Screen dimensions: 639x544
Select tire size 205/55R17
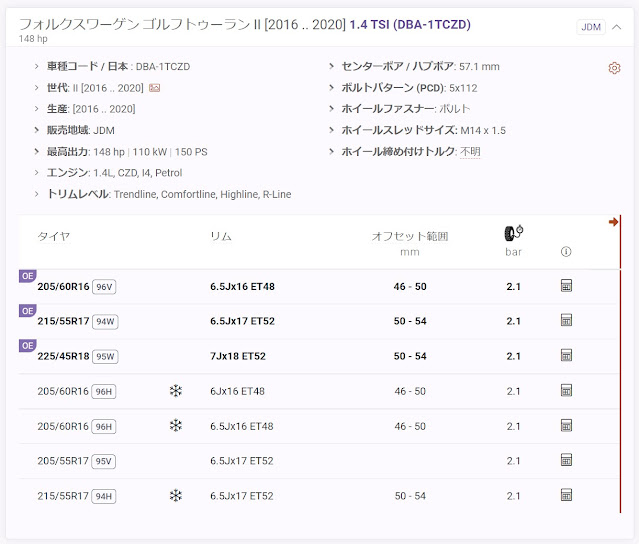pyautogui.click(x=63, y=461)
